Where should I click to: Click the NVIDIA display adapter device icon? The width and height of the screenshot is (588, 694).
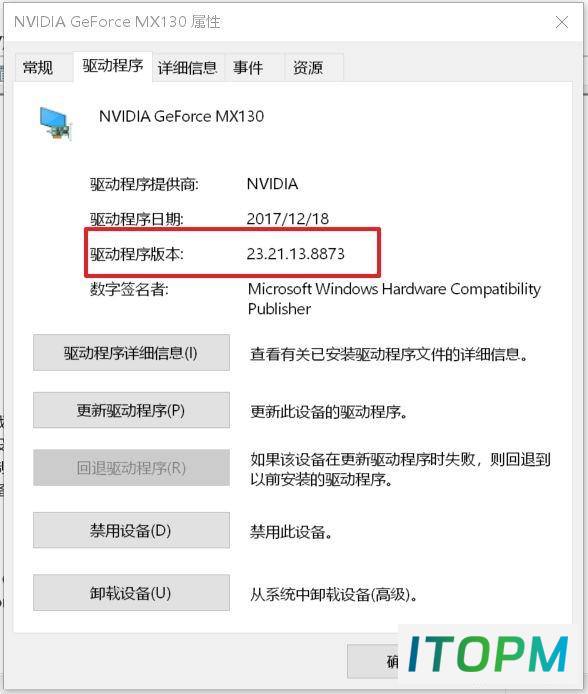tap(55, 123)
